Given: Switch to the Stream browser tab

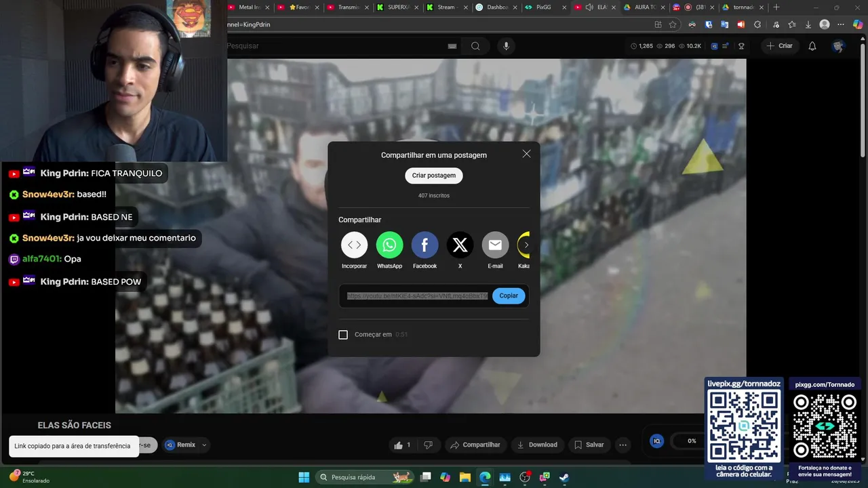Looking at the screenshot, I should point(446,7).
